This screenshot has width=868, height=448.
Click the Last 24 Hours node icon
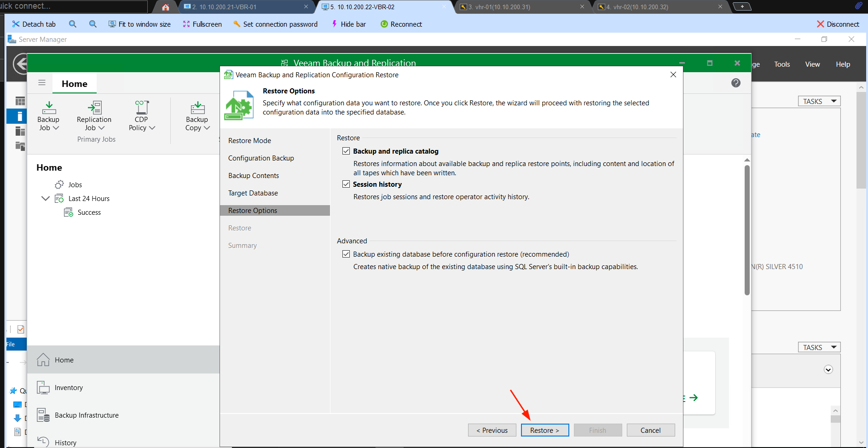tap(59, 198)
